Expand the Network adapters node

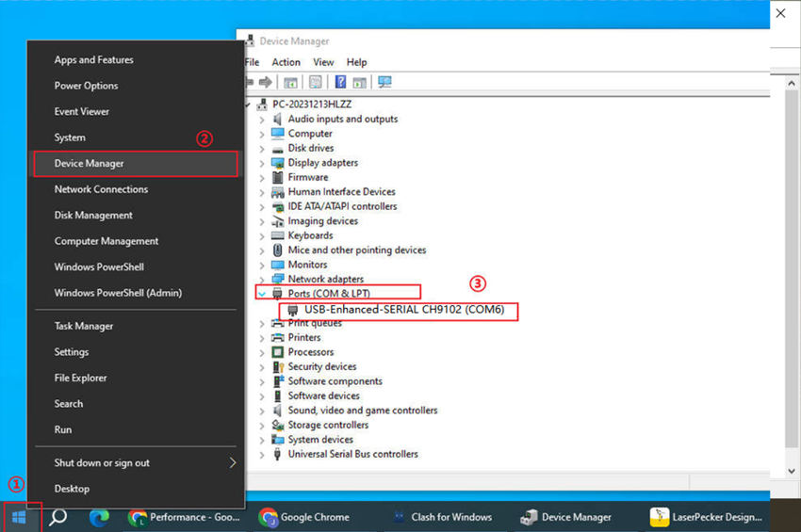pos(262,279)
